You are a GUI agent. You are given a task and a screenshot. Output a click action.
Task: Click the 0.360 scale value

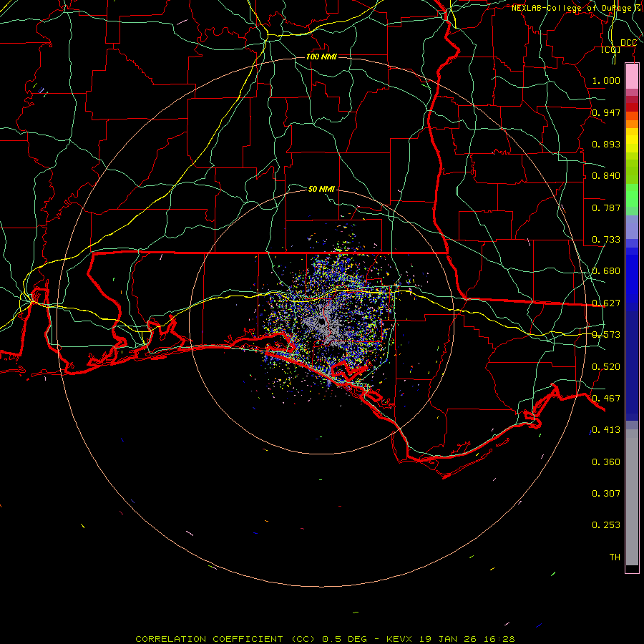[x=606, y=462]
